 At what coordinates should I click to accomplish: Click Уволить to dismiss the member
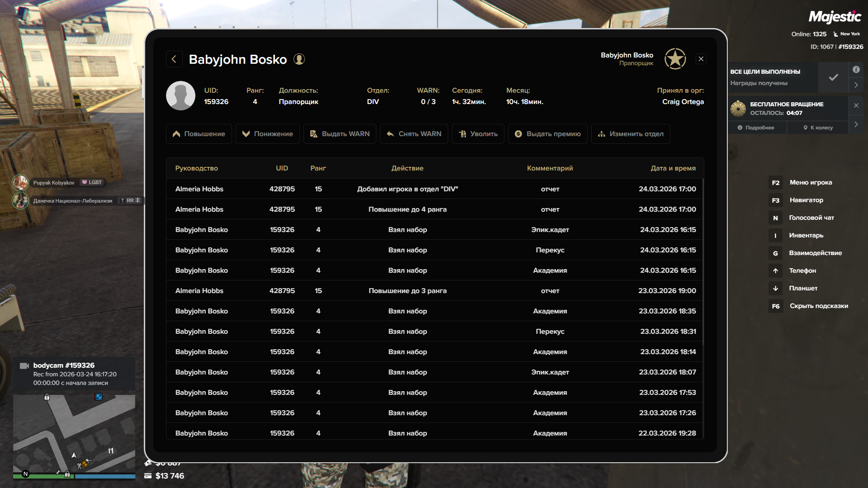tap(478, 134)
